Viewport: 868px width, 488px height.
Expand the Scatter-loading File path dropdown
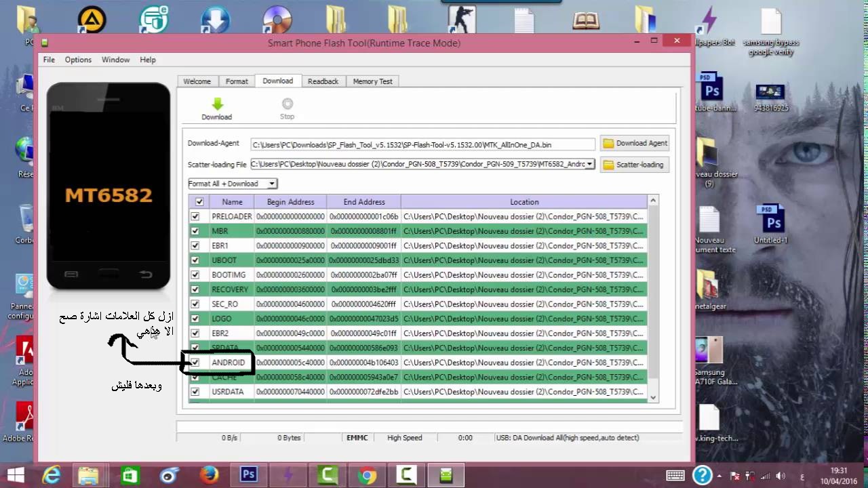tap(589, 164)
